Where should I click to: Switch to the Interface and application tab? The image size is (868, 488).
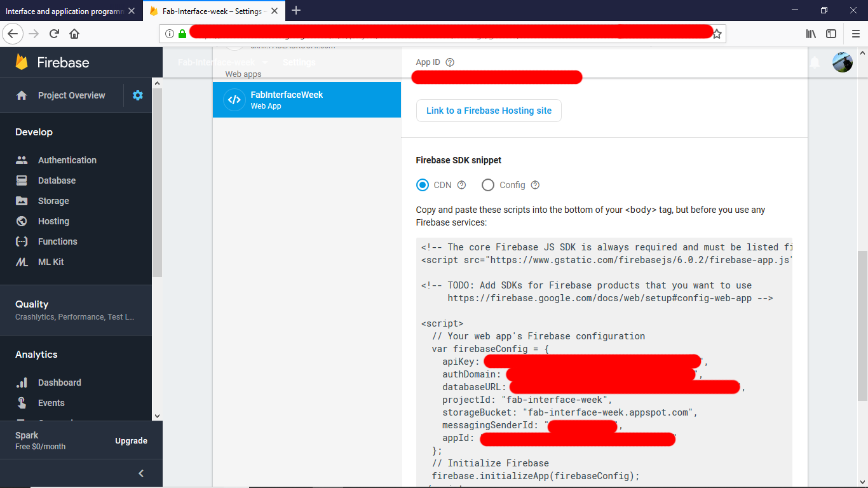coord(64,11)
